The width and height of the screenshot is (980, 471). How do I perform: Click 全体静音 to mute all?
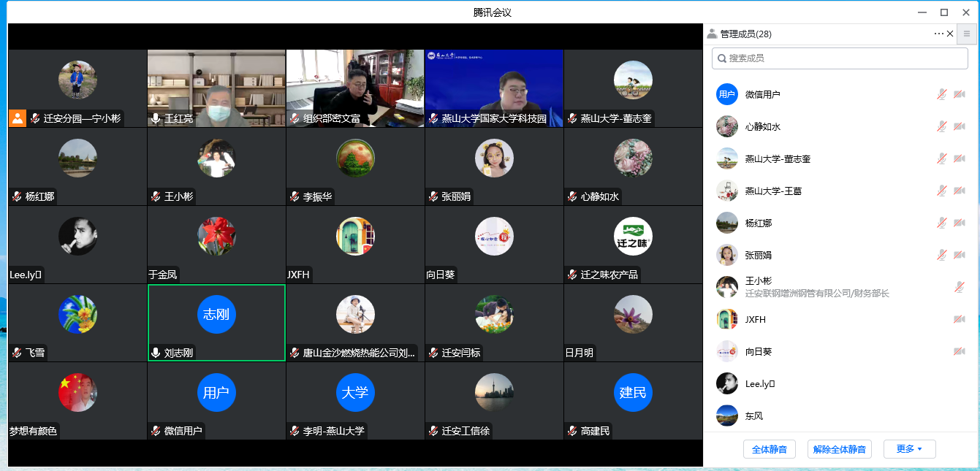tap(770, 449)
